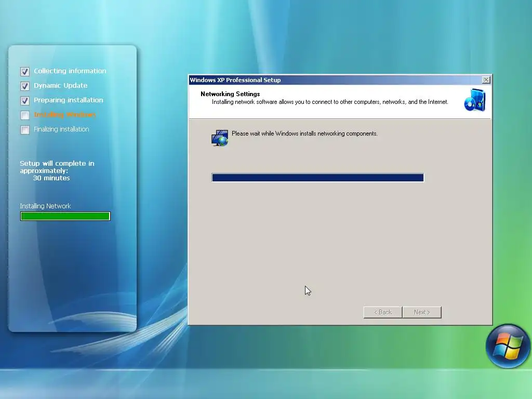
Task: Click the Preparing installation checkbox
Action: [x=25, y=100]
